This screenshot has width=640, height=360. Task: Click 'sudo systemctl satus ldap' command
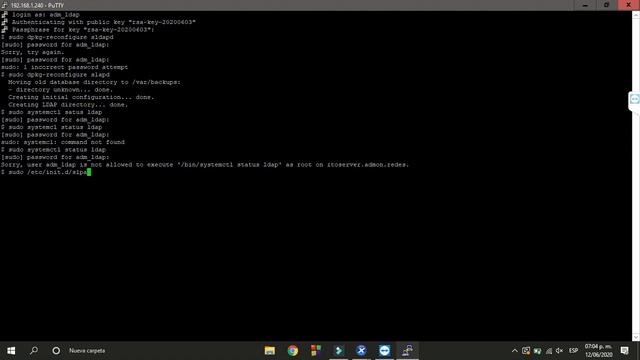[56, 112]
